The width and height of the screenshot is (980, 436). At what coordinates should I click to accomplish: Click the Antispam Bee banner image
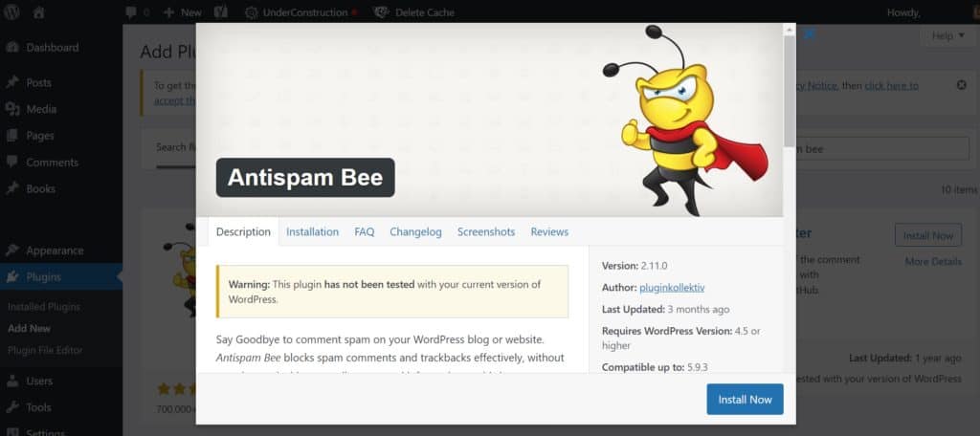(489, 120)
